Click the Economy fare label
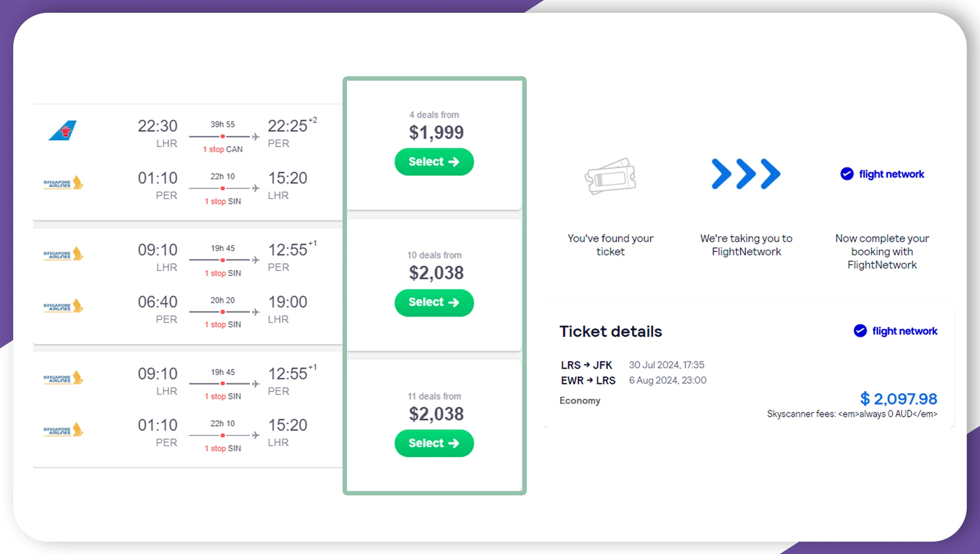Viewport: 980px width, 554px height. click(580, 401)
